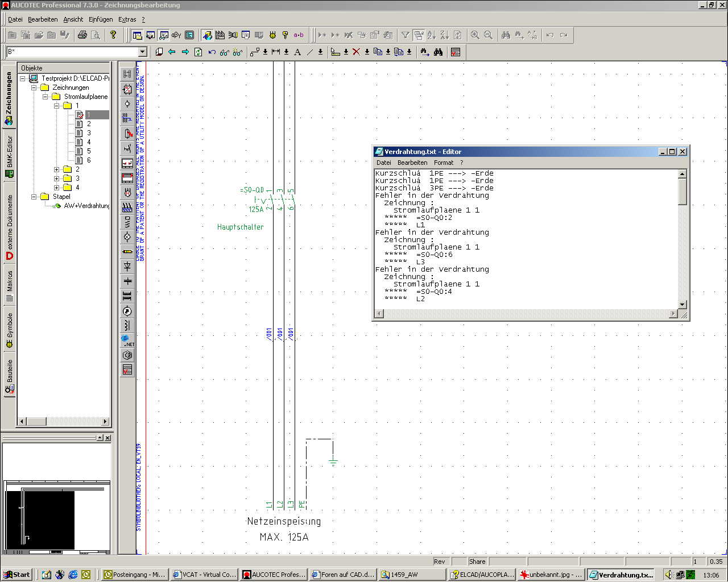This screenshot has height=582, width=728.
Task: Click the red X delete icon
Action: point(356,52)
